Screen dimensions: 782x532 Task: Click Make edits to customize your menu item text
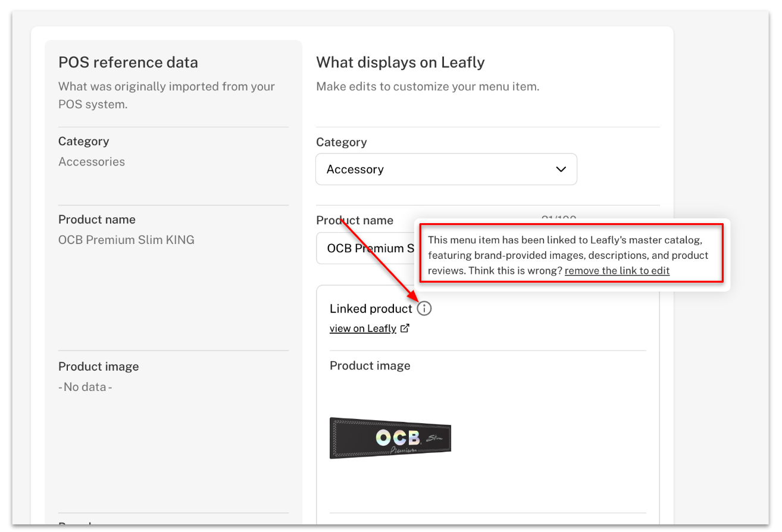pos(427,87)
